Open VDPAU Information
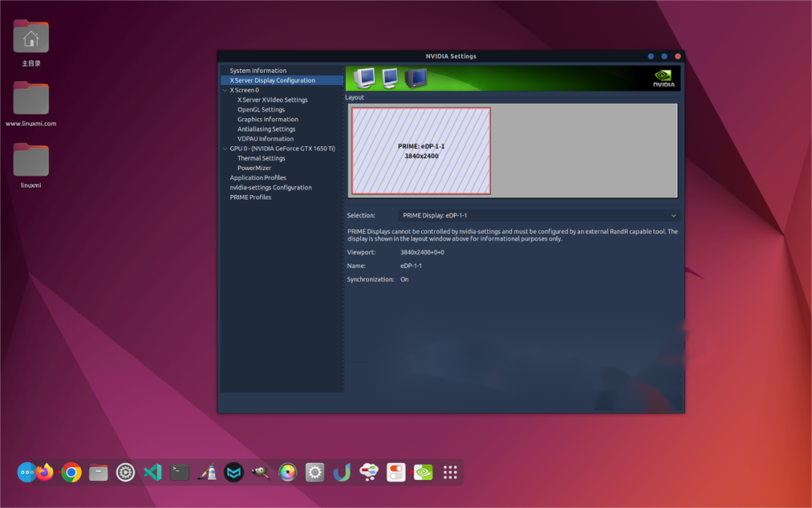This screenshot has height=508, width=812. tap(265, 139)
